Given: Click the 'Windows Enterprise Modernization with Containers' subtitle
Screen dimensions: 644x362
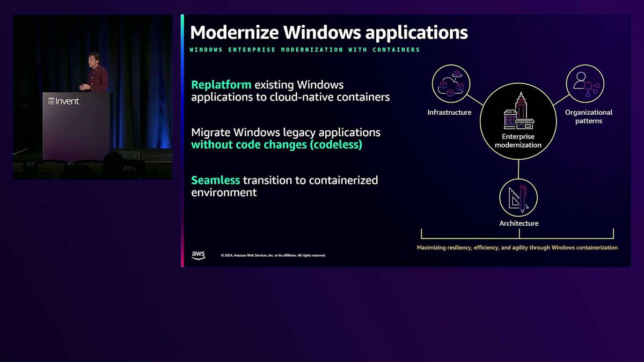Looking at the screenshot, I should 305,50.
